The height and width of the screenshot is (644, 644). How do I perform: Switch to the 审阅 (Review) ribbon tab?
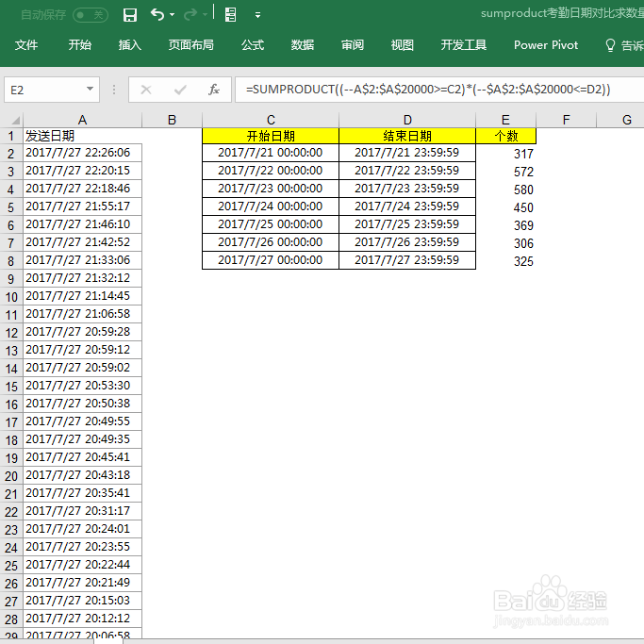click(353, 44)
